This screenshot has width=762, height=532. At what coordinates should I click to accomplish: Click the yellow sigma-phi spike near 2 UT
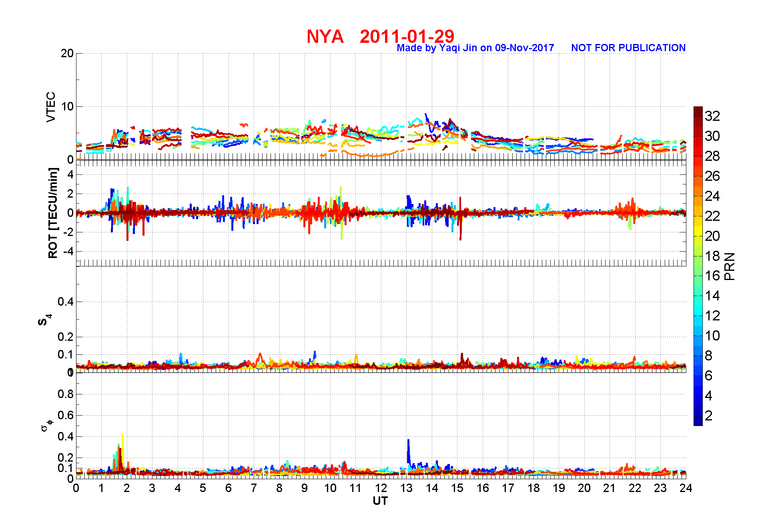[x=122, y=450]
